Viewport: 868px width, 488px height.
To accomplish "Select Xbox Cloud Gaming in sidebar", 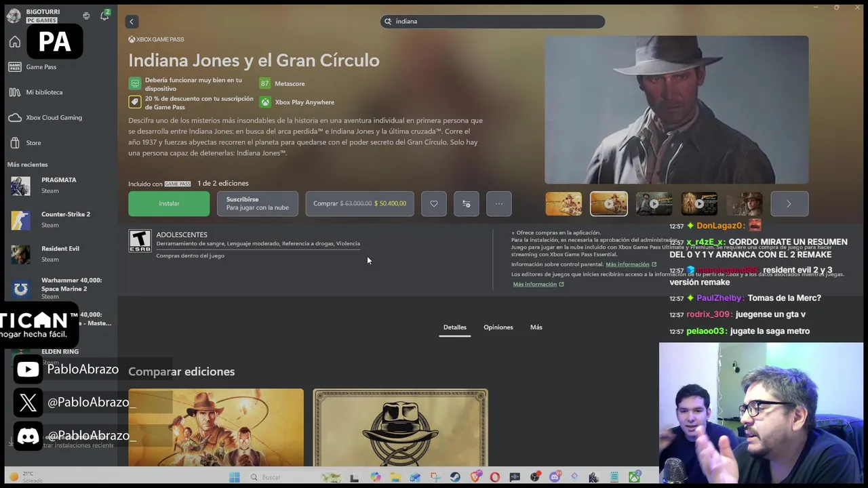I will click(54, 117).
